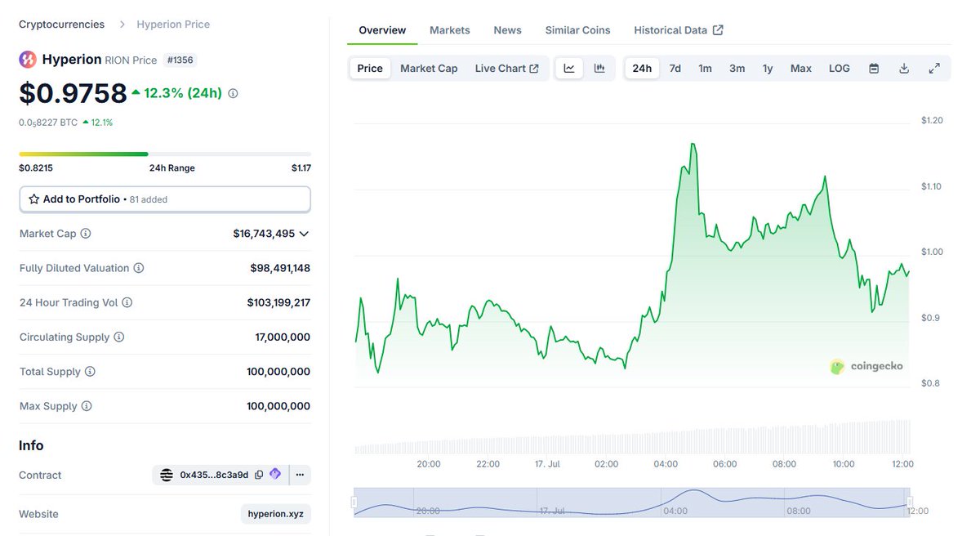
Task: Click the #1356 rank badge
Action: [x=180, y=60]
